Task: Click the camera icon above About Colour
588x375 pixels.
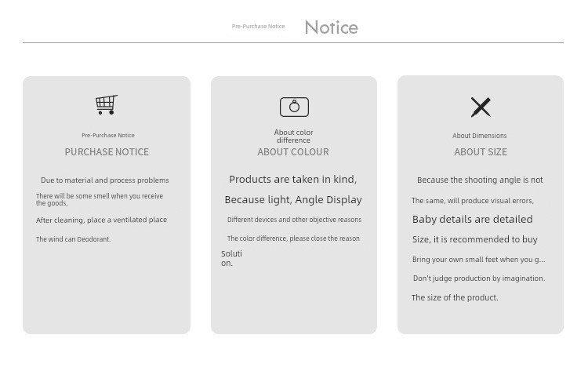Action: (294, 107)
